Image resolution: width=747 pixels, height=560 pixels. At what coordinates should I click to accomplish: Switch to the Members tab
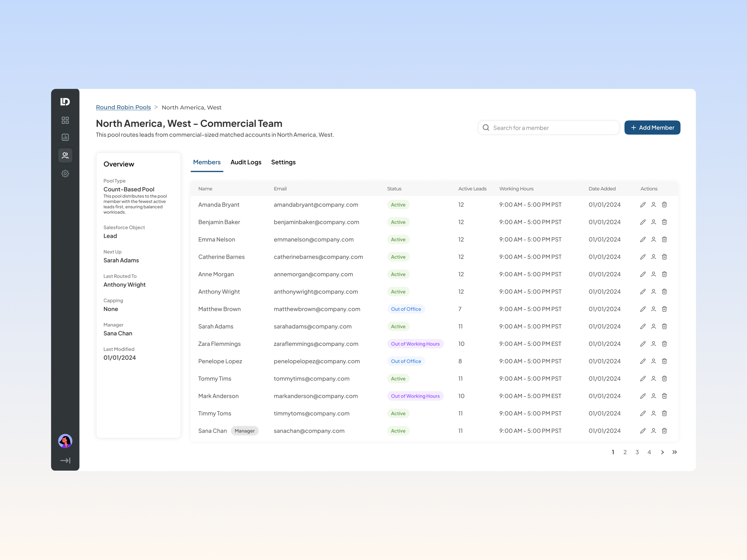(207, 162)
